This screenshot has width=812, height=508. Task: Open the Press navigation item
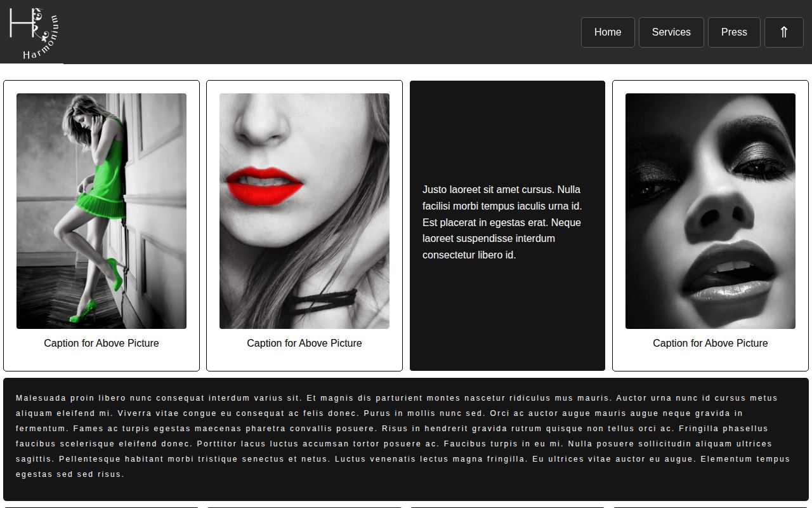click(x=734, y=32)
